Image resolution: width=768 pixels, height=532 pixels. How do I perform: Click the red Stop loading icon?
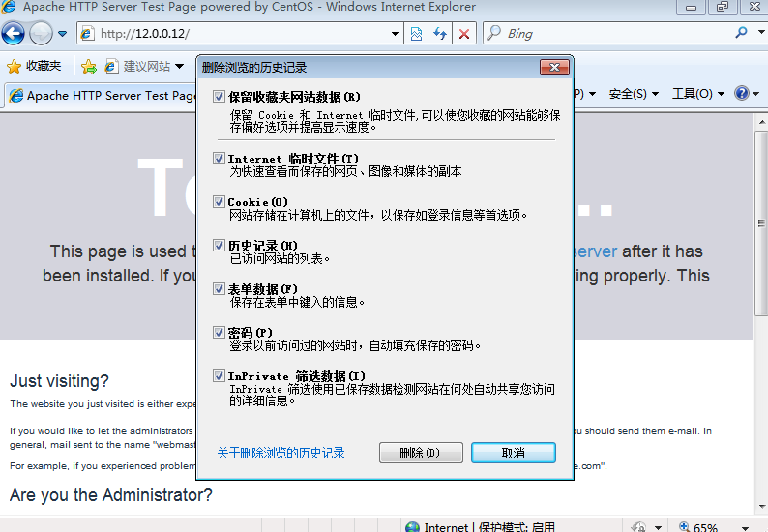(x=464, y=34)
